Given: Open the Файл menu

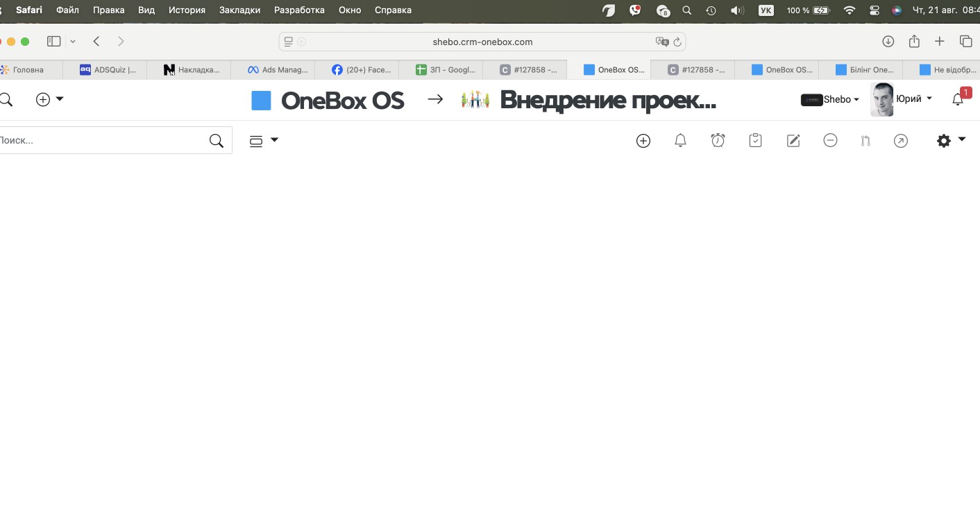Looking at the screenshot, I should (67, 10).
